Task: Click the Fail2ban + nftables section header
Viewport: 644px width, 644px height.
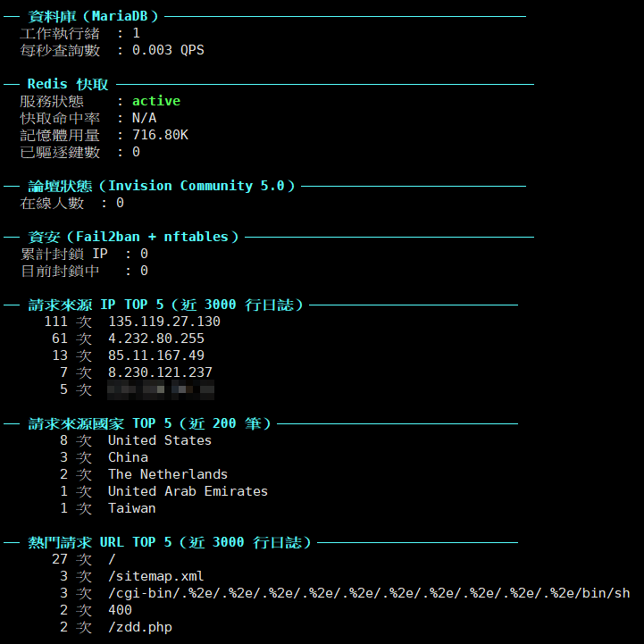Action: (133, 237)
